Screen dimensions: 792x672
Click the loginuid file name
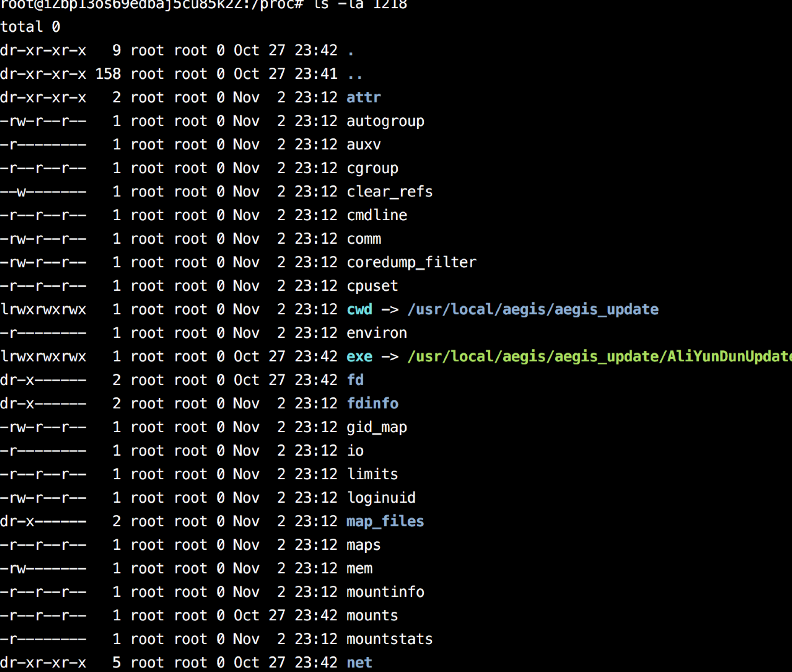click(x=381, y=498)
